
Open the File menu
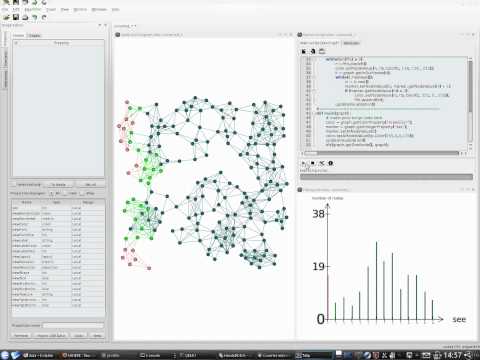pos(5,9)
